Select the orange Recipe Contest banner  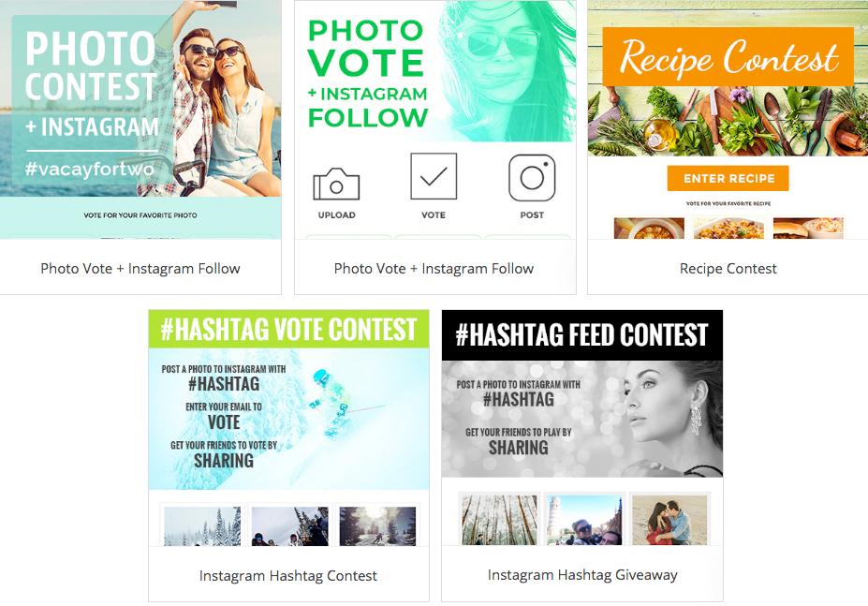click(x=728, y=56)
